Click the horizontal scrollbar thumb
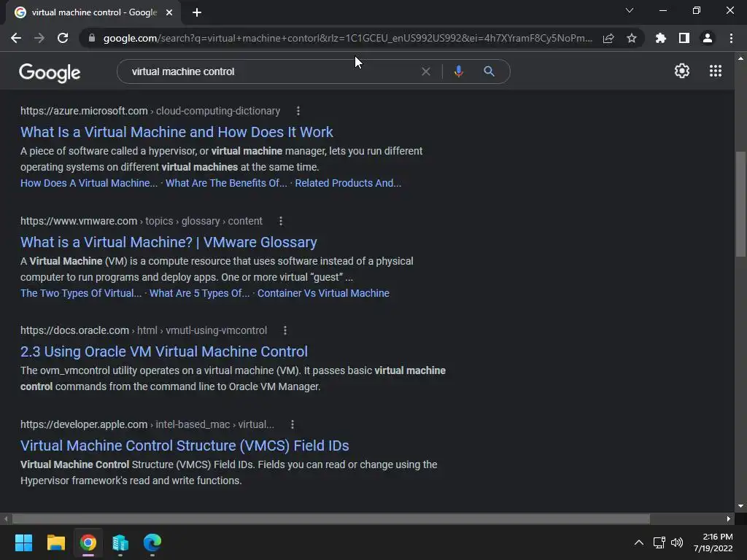The width and height of the screenshot is (747, 560). (x=331, y=518)
